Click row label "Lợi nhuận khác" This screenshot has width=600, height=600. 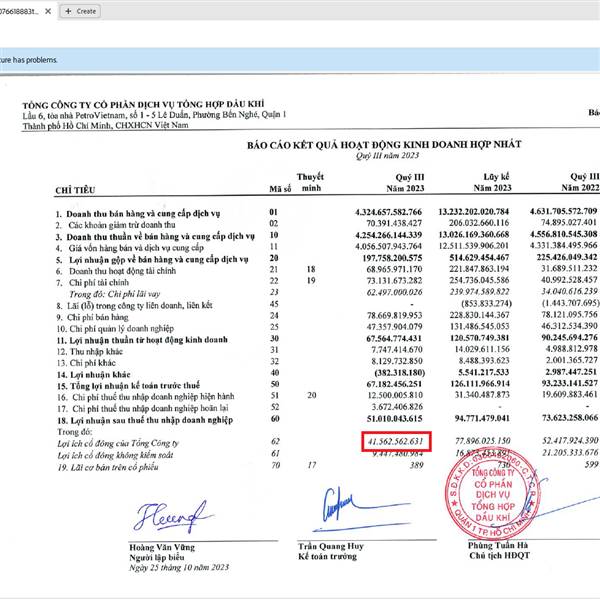[100, 375]
